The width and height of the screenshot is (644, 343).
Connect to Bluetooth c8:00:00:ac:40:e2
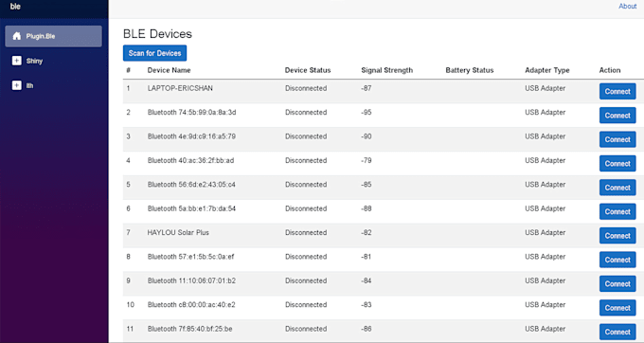pos(617,308)
